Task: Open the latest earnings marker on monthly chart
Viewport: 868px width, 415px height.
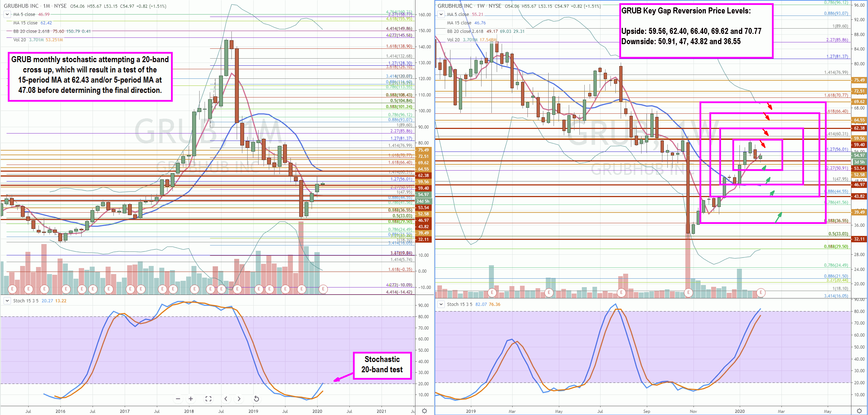Action: point(323,289)
